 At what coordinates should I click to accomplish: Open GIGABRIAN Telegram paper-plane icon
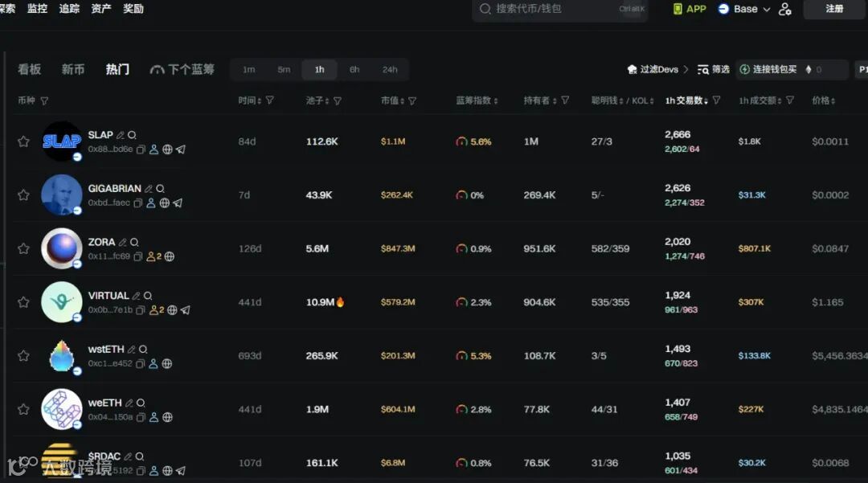178,203
